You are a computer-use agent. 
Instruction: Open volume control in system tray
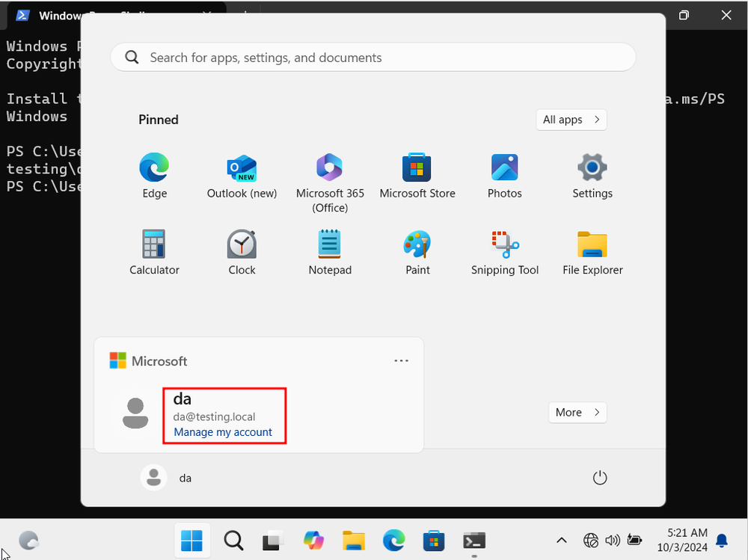(613, 540)
